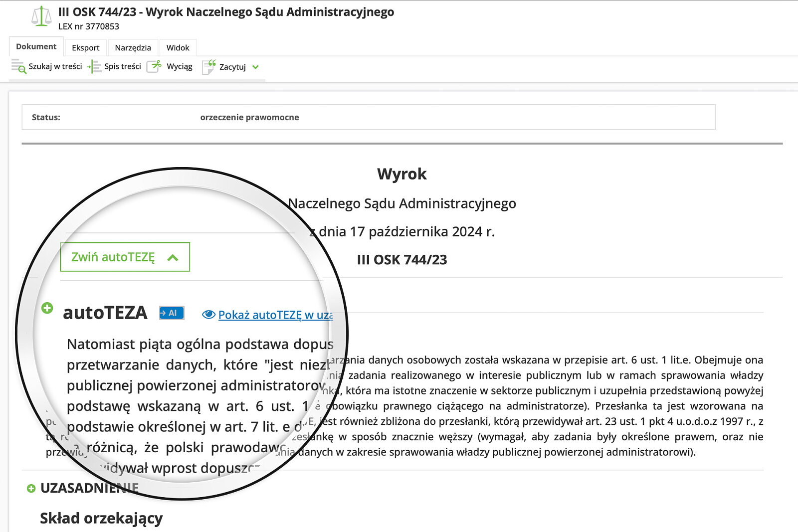Toggle the green plus next to autoTEZA
Image resolution: width=798 pixels, height=532 pixels.
pos(47,308)
